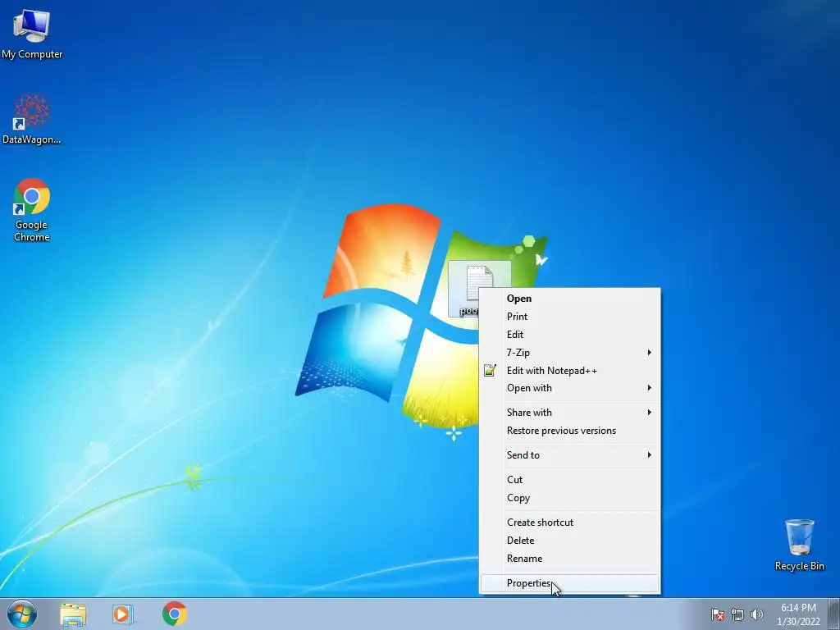Choose Rename in the context menu
The height and width of the screenshot is (630, 840).
(569, 558)
